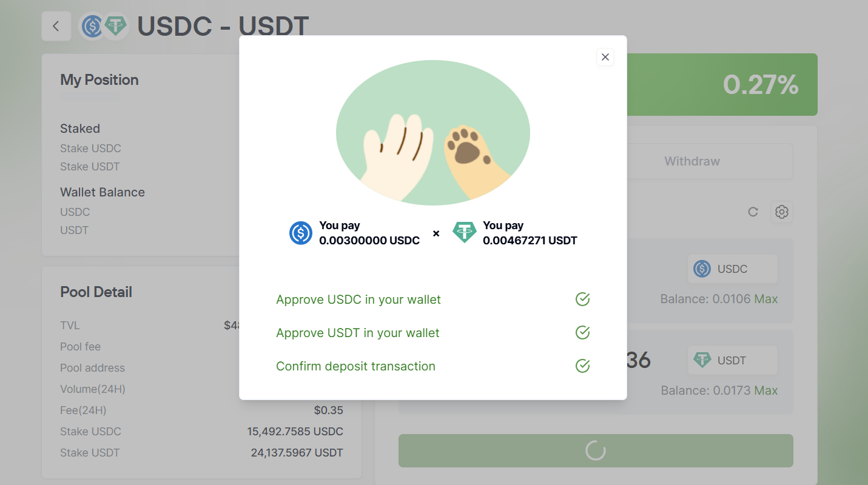Open the USDC token selector

point(732,269)
